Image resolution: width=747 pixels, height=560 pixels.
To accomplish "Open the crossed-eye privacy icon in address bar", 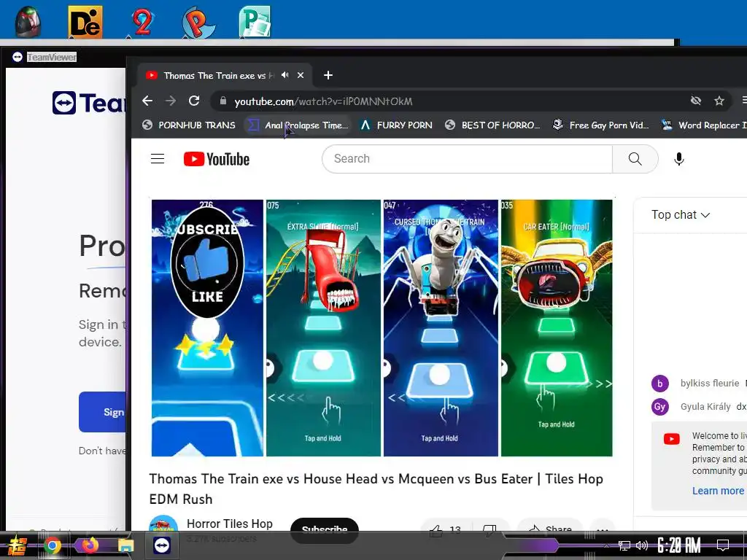I will 696,101.
